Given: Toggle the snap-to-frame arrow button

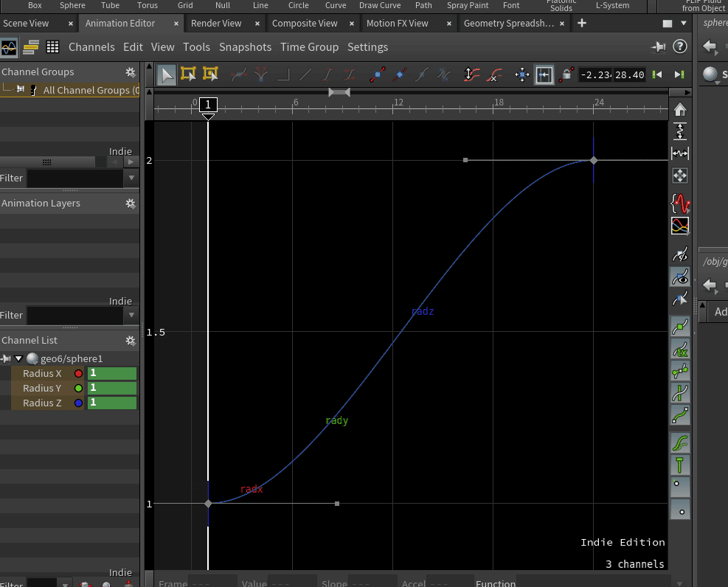Looking at the screenshot, I should tap(544, 74).
